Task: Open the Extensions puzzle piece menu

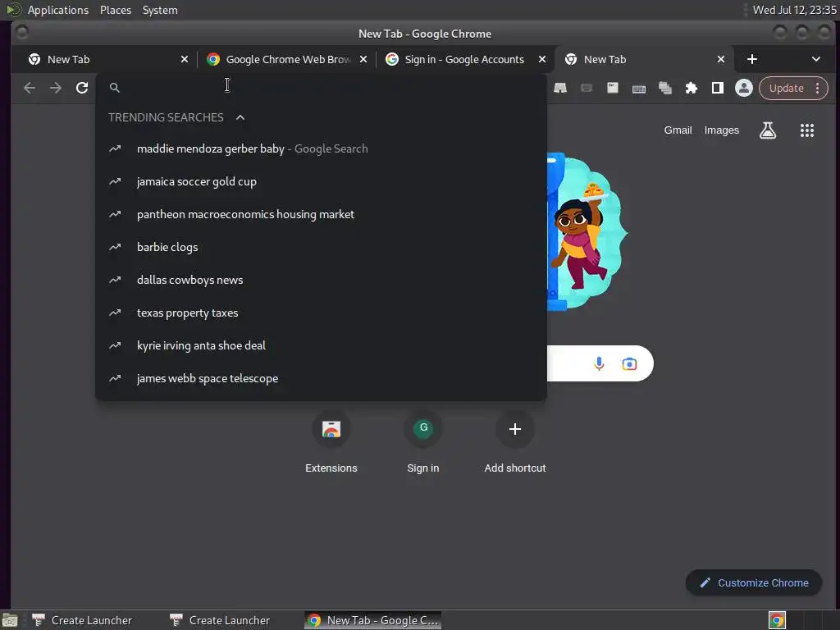Action: [x=692, y=88]
